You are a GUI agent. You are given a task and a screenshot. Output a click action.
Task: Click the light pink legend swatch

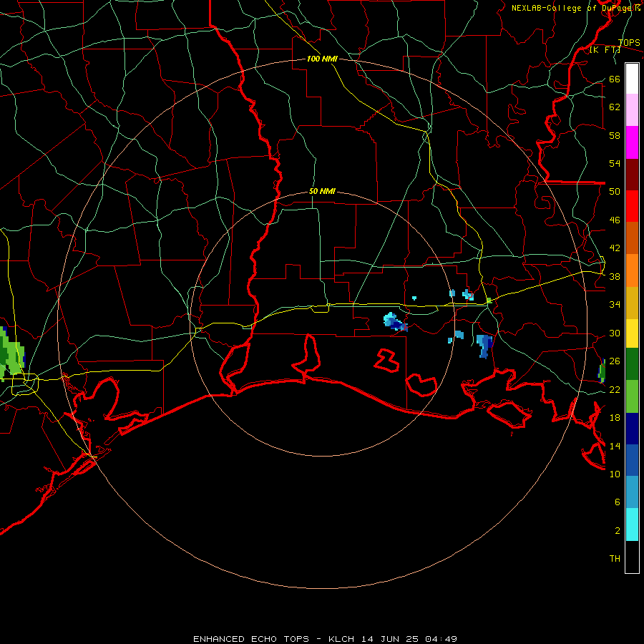coord(632,110)
